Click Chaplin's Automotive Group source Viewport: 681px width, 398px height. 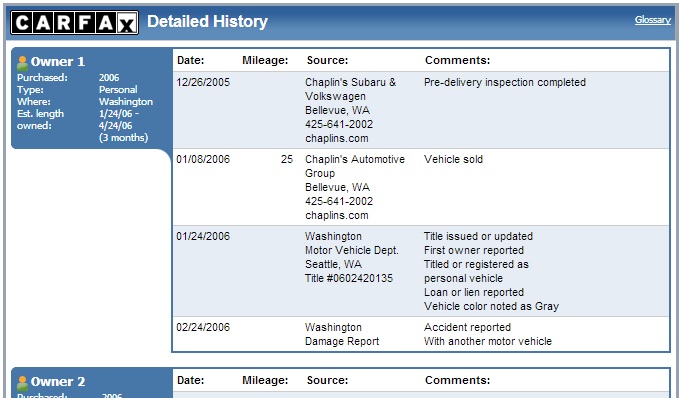point(354,166)
